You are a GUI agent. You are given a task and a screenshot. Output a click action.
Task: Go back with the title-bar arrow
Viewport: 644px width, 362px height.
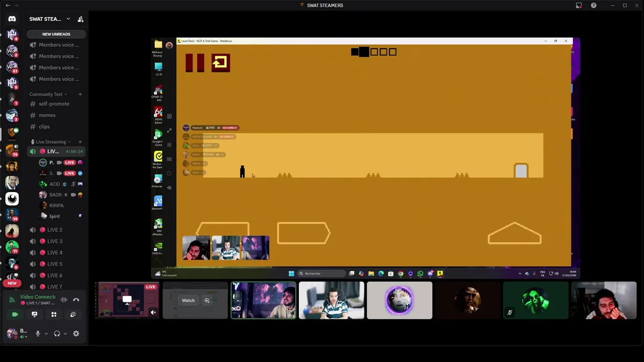point(8,5)
